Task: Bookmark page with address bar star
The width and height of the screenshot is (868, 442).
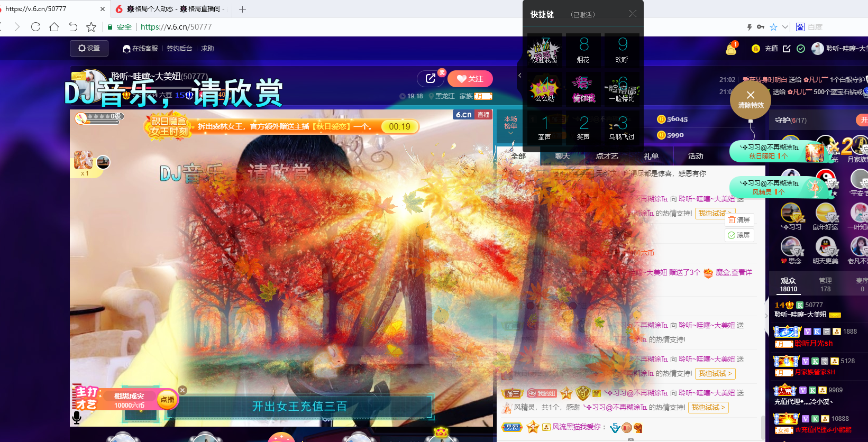Action: click(x=91, y=26)
